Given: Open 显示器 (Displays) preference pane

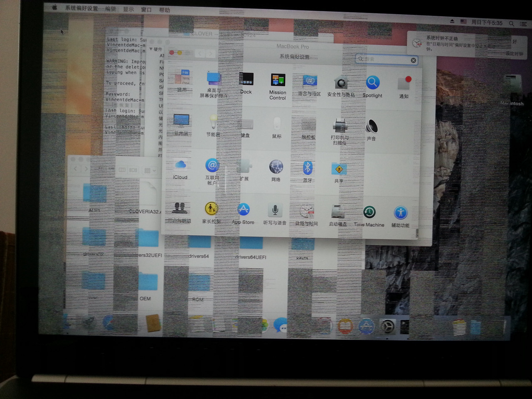Looking at the screenshot, I should 182,125.
